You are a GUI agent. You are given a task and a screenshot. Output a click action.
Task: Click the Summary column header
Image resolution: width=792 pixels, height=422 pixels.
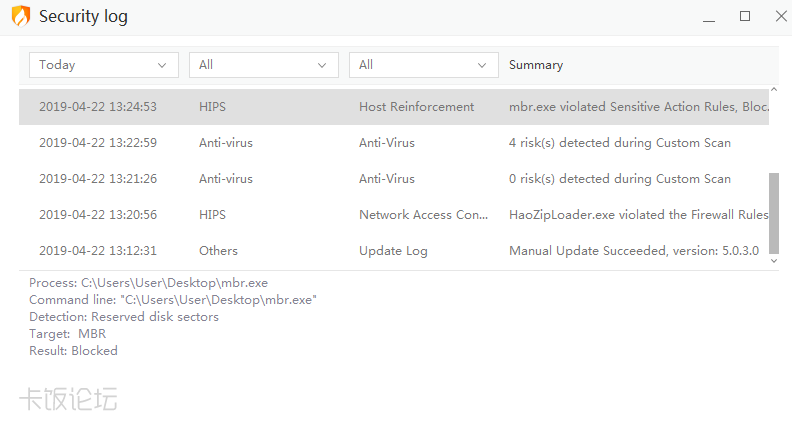click(536, 65)
